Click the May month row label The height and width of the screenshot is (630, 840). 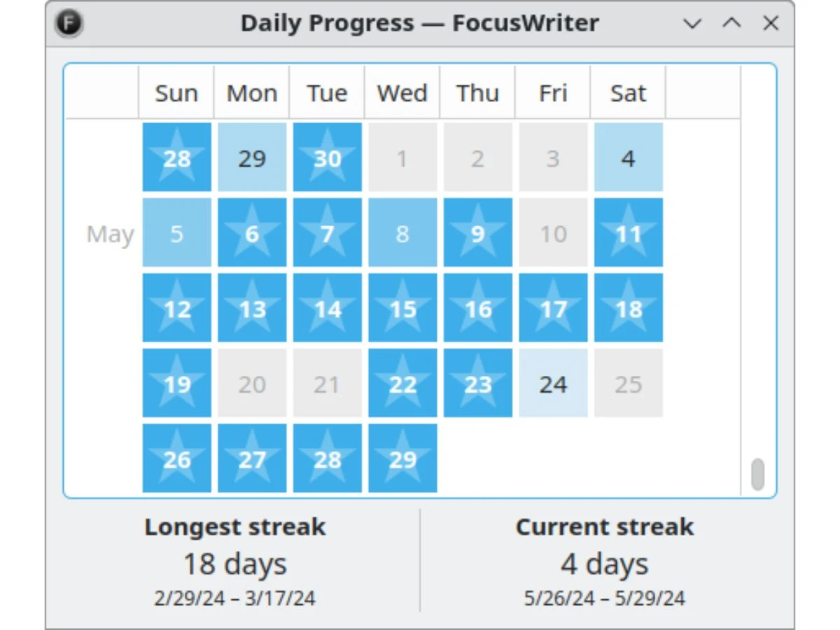coord(110,234)
